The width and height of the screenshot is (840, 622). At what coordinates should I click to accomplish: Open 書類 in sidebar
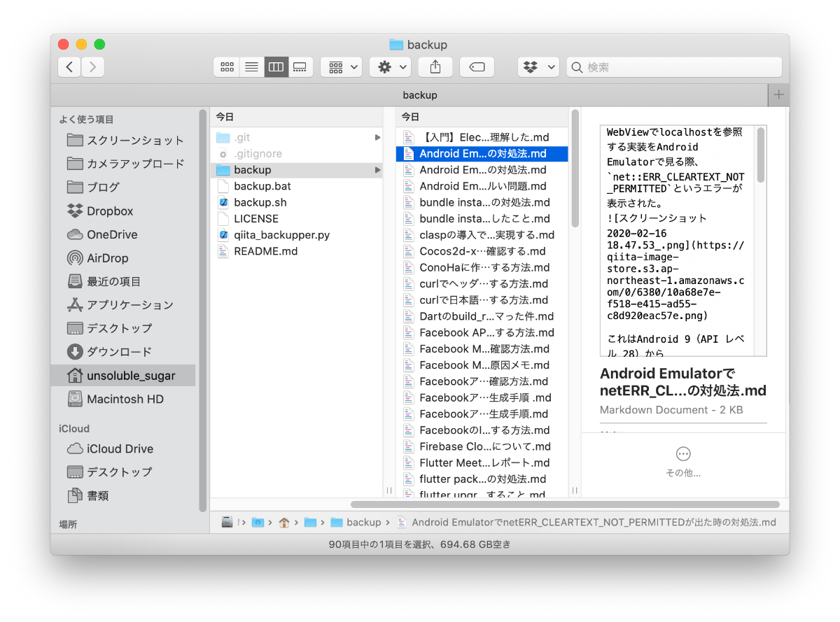pos(87,496)
